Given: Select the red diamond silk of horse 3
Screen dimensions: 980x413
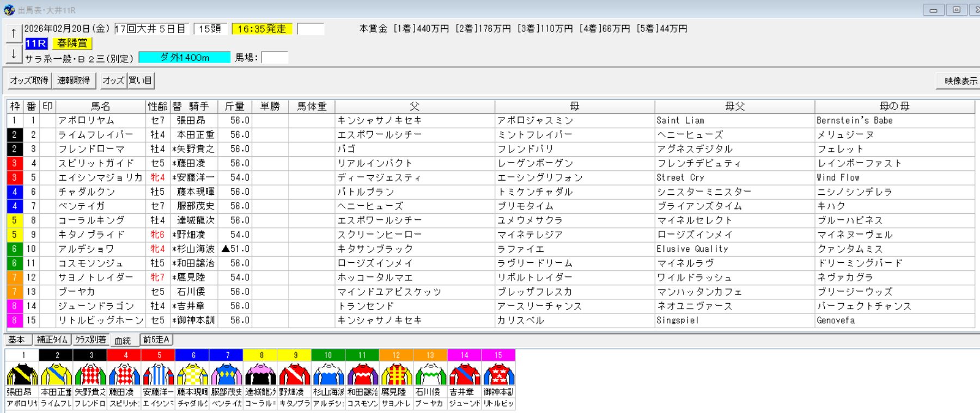Looking at the screenshot, I should (90, 374).
